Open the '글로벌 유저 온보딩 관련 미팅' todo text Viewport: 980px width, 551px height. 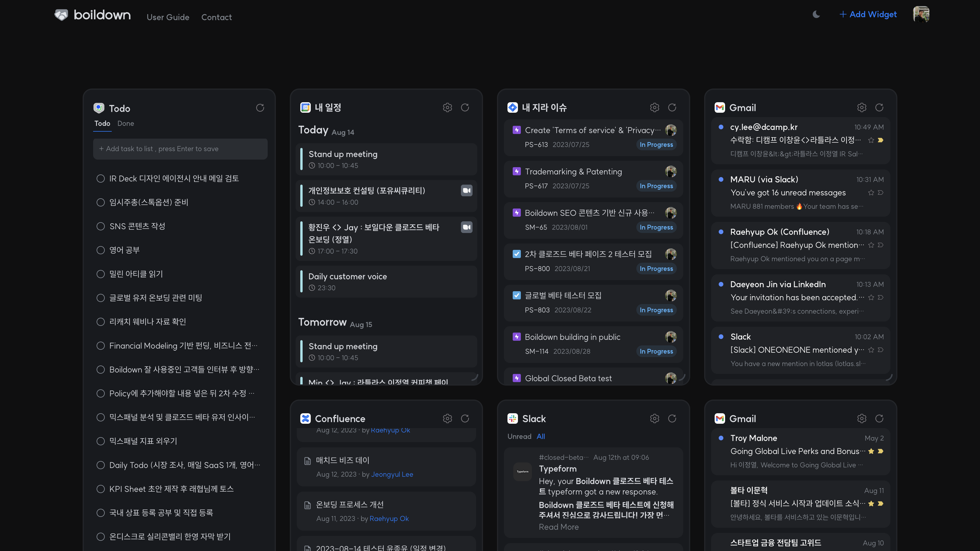point(156,298)
